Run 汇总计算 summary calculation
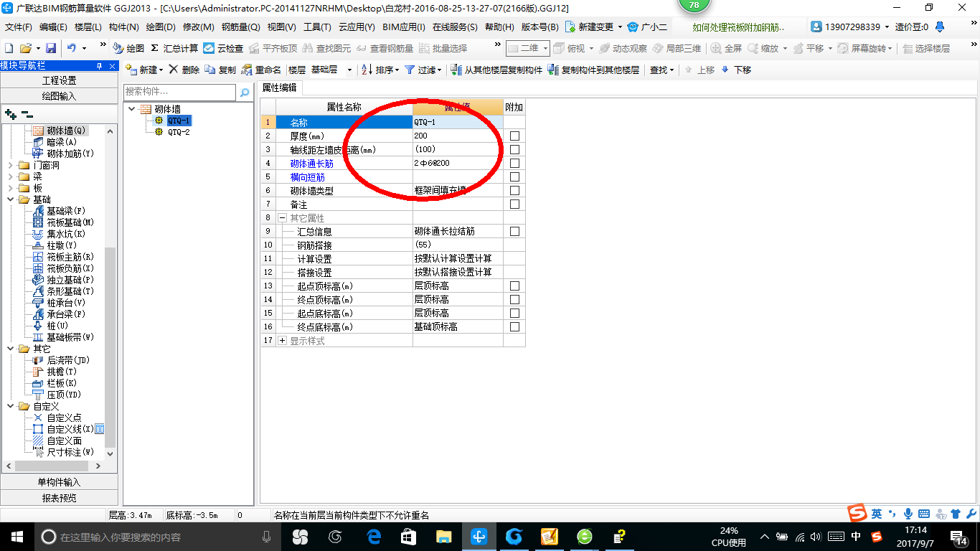The height and width of the screenshot is (551, 980). point(174,48)
